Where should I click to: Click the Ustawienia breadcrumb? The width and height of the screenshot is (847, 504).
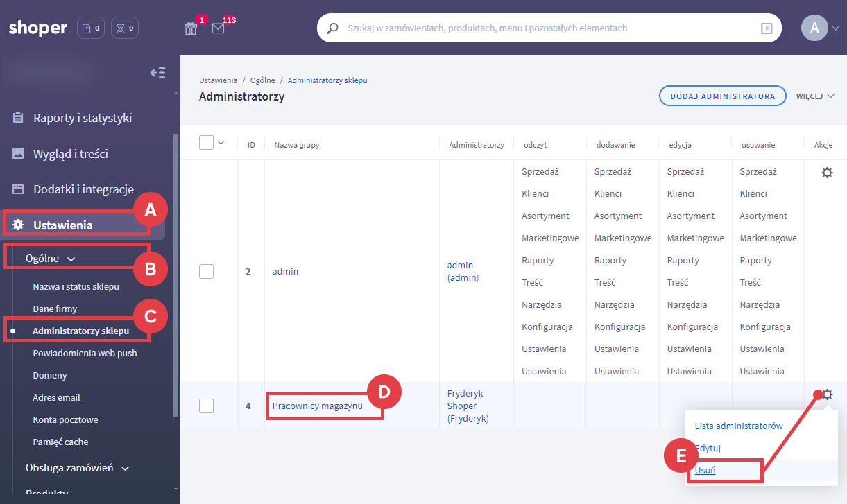219,80
